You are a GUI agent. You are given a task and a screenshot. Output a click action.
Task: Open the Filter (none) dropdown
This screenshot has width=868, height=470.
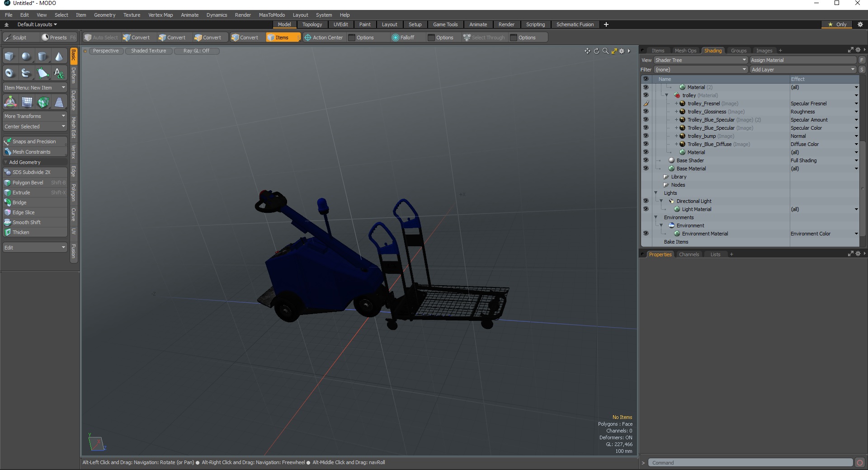pyautogui.click(x=701, y=70)
